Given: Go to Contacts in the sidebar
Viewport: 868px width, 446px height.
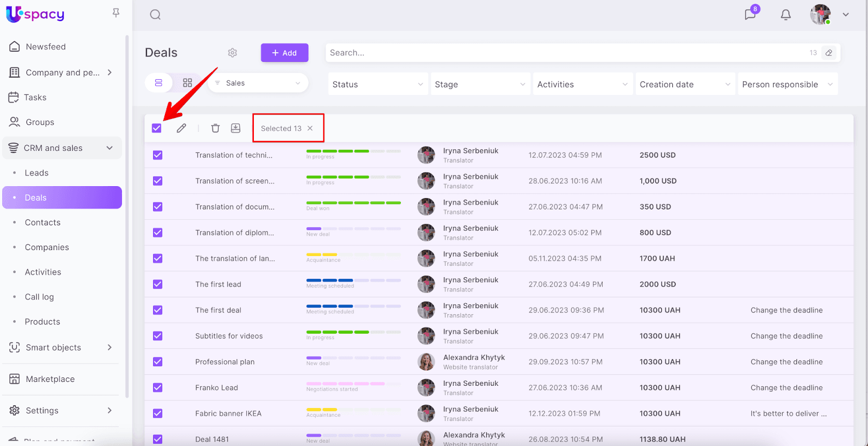Looking at the screenshot, I should (x=43, y=222).
